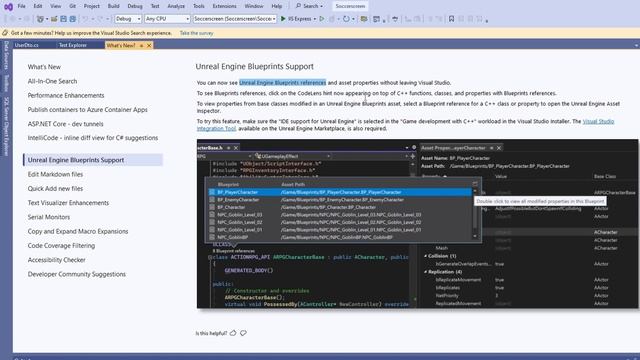Click the Take the survey link
This screenshot has height=360, width=640.
[196, 33]
